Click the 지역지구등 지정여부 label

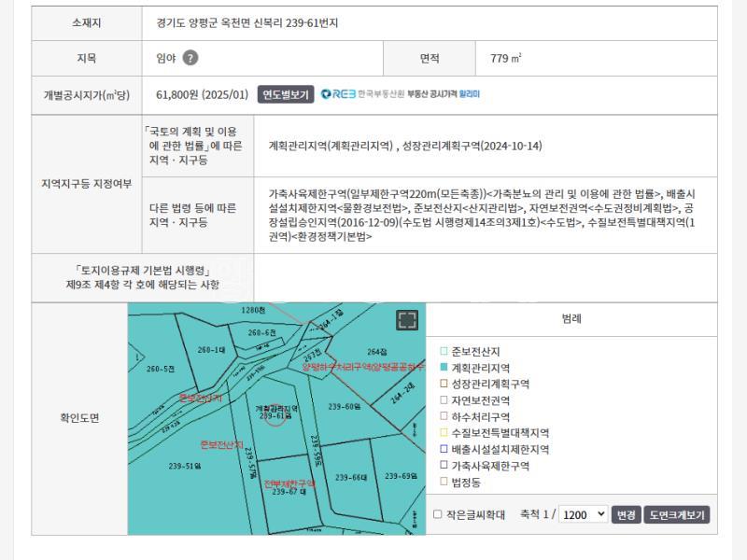pos(87,184)
